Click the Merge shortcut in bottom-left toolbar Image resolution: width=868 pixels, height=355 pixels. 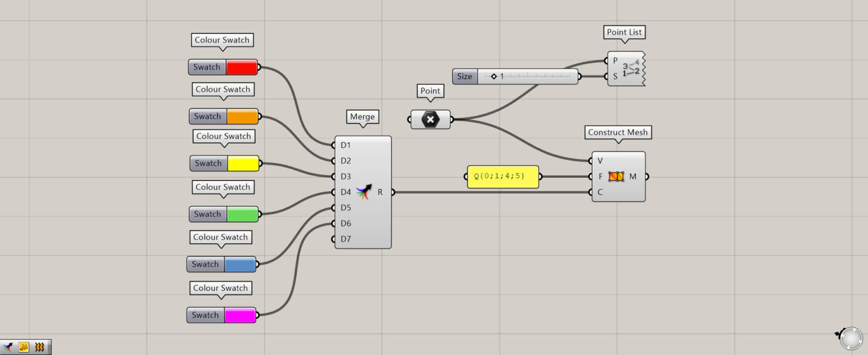coord(8,347)
